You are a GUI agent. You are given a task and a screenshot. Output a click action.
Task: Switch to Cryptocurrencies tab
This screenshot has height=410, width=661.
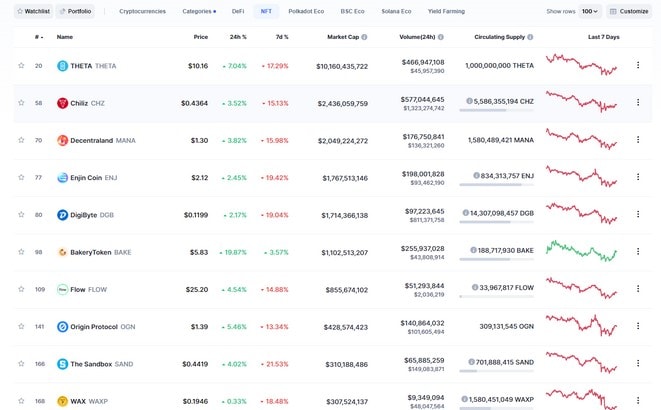click(142, 11)
